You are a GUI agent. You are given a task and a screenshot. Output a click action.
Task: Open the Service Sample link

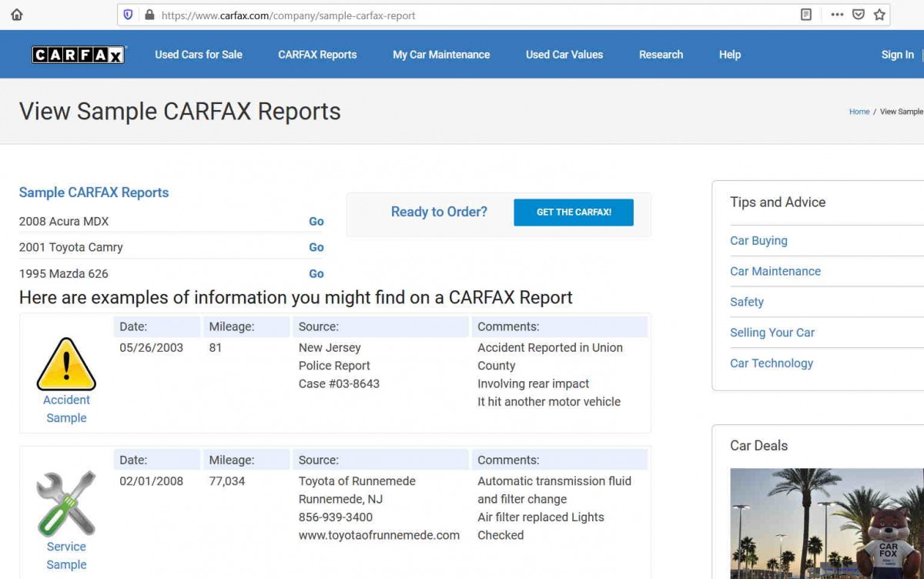pos(66,555)
